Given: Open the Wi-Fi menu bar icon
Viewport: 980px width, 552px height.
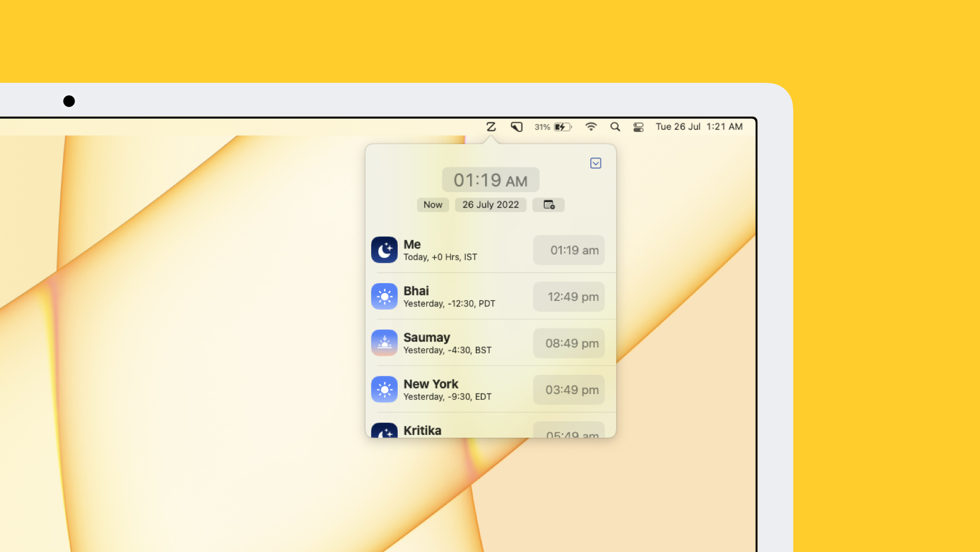Looking at the screenshot, I should (591, 127).
